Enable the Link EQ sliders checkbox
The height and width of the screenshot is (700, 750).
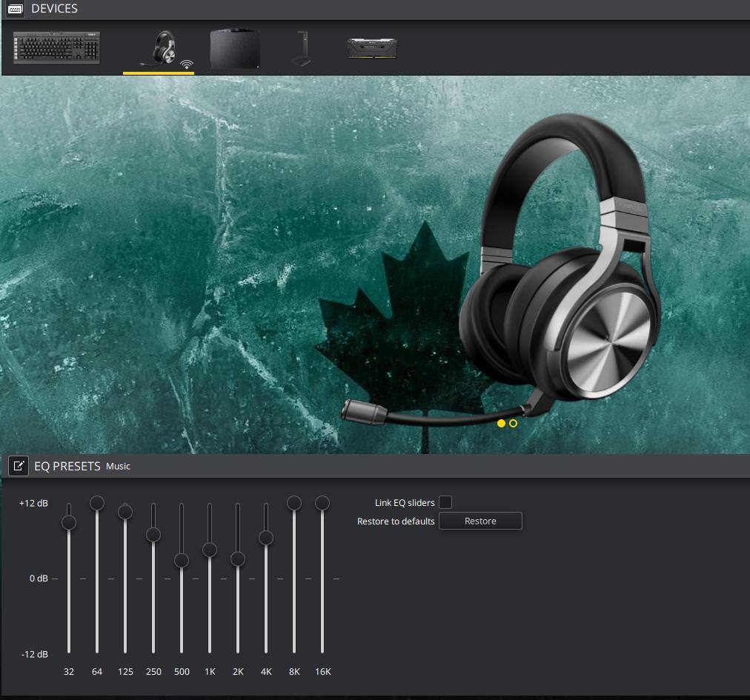click(445, 502)
